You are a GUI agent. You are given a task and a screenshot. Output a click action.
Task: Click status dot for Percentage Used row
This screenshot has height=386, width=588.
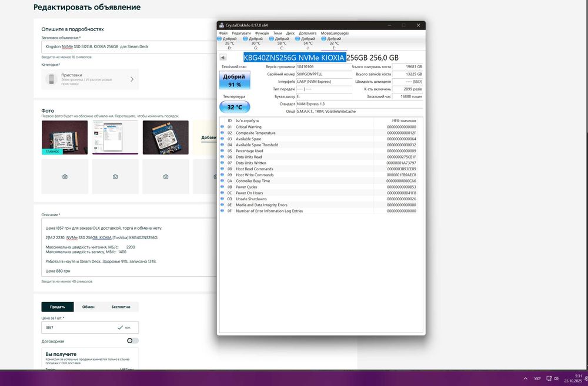pyautogui.click(x=222, y=150)
